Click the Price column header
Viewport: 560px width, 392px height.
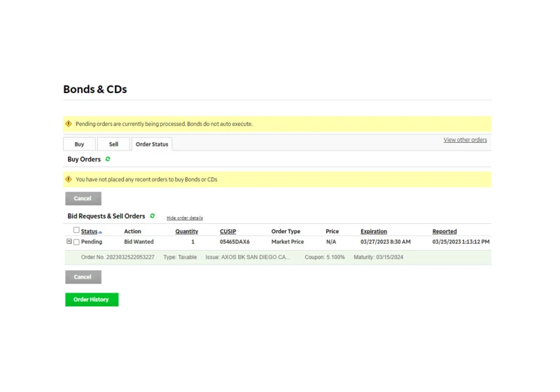coord(332,231)
